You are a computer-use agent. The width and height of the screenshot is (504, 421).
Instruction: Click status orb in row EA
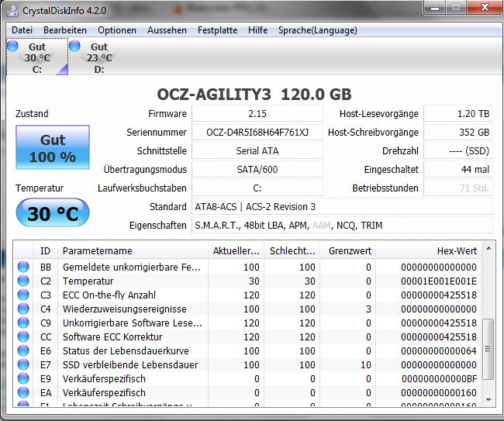(x=23, y=392)
